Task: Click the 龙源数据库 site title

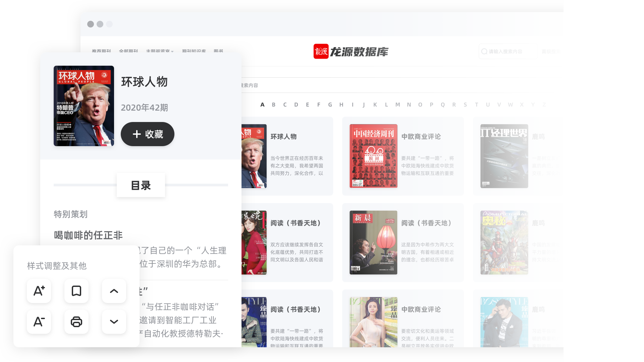Action: tap(359, 52)
